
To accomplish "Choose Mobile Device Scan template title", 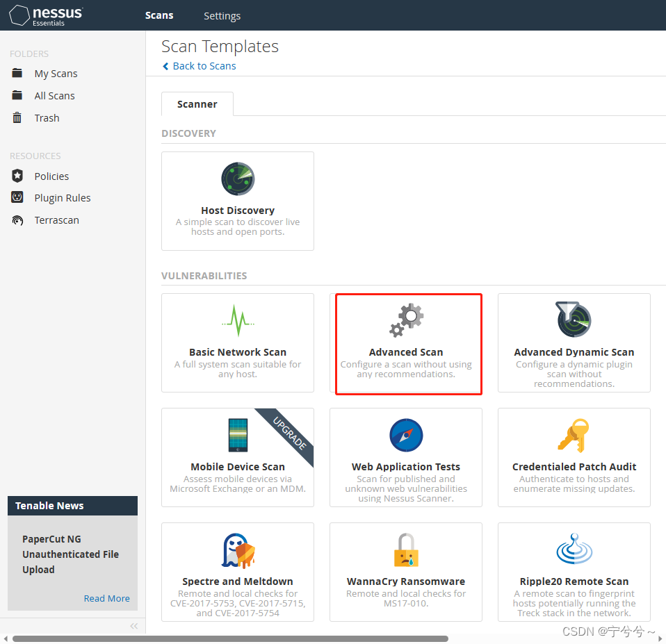I will (238, 467).
